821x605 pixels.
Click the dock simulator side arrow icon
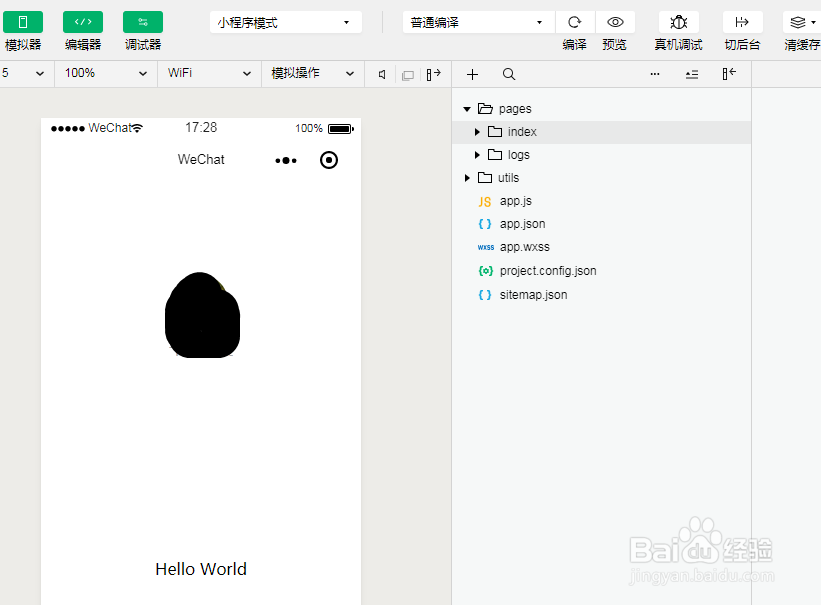434,74
